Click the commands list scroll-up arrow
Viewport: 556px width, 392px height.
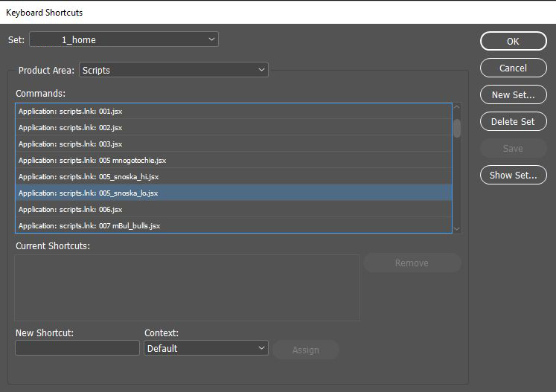point(457,107)
